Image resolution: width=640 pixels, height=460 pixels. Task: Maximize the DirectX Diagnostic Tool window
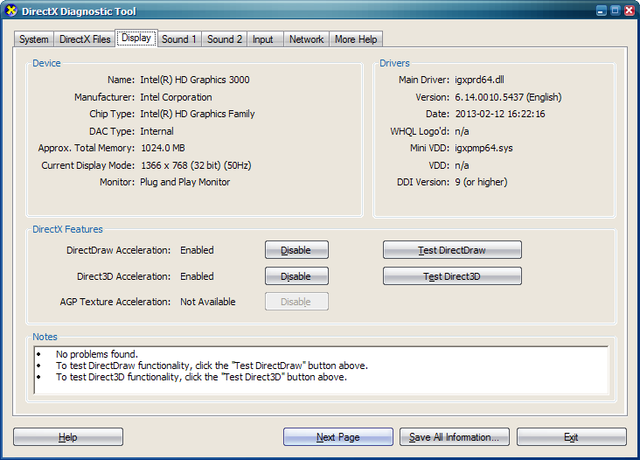[615, 11]
